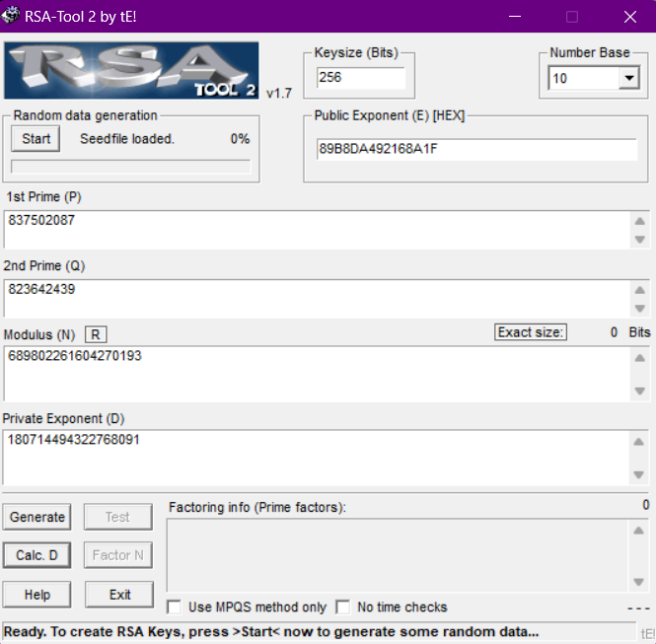Minimize the RSA-Tool window

[514, 16]
